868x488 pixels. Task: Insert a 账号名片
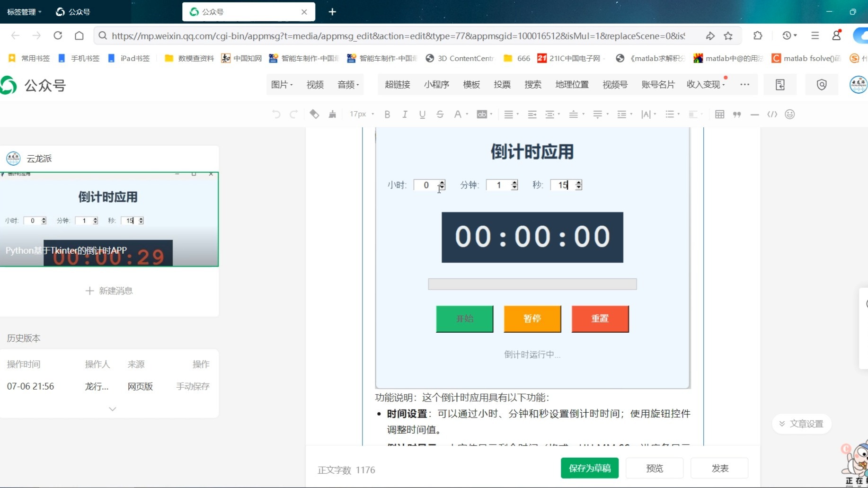tap(658, 84)
